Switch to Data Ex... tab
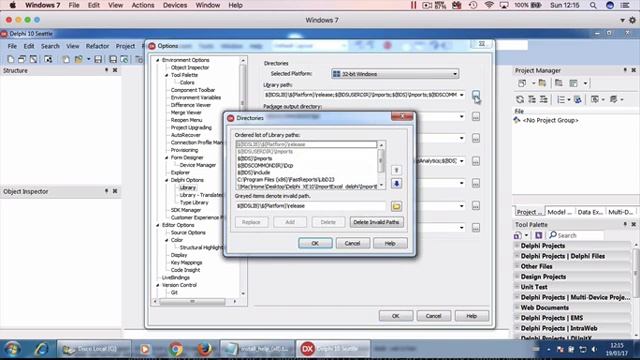 pos(590,212)
